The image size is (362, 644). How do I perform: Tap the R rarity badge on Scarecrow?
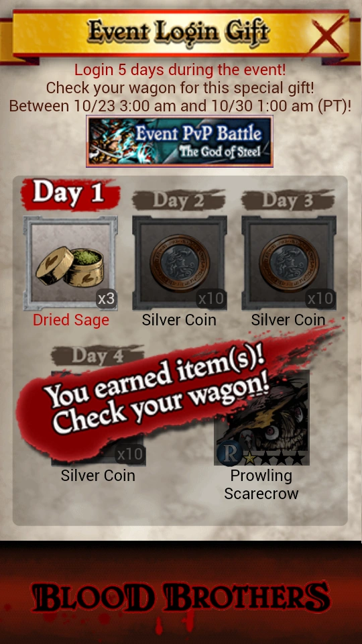229,453
